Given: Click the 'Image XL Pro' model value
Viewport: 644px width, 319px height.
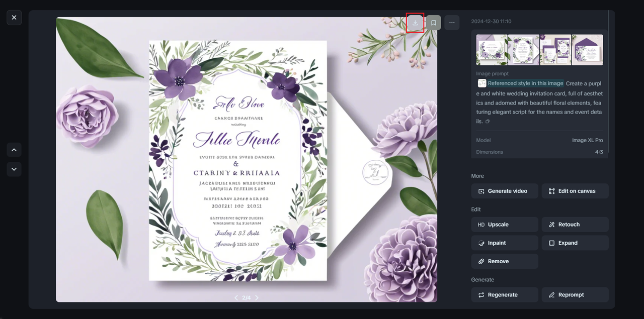Looking at the screenshot, I should (587, 140).
